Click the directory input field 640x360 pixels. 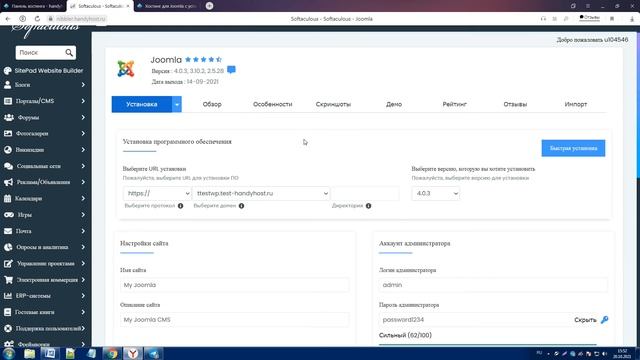(365, 193)
